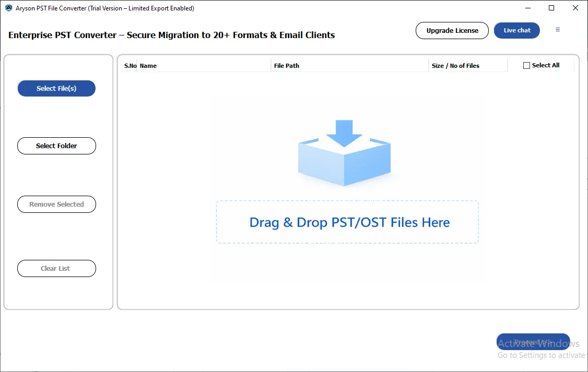
Task: Minimize the Aryson PST Converter window
Action: pos(527,8)
